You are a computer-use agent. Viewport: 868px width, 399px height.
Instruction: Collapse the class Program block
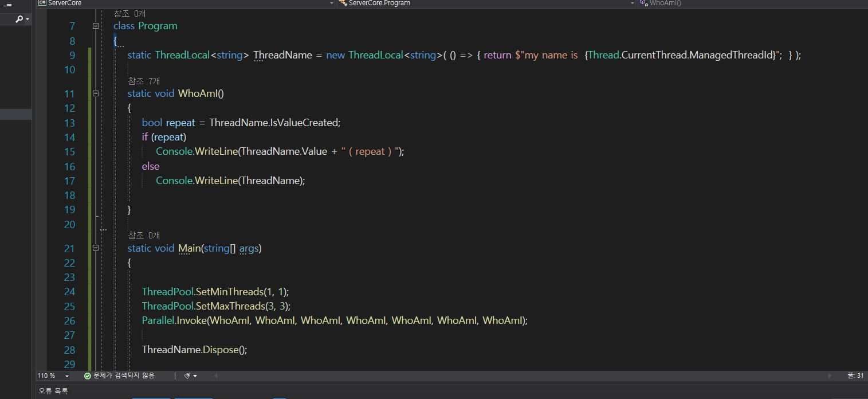coord(96,26)
